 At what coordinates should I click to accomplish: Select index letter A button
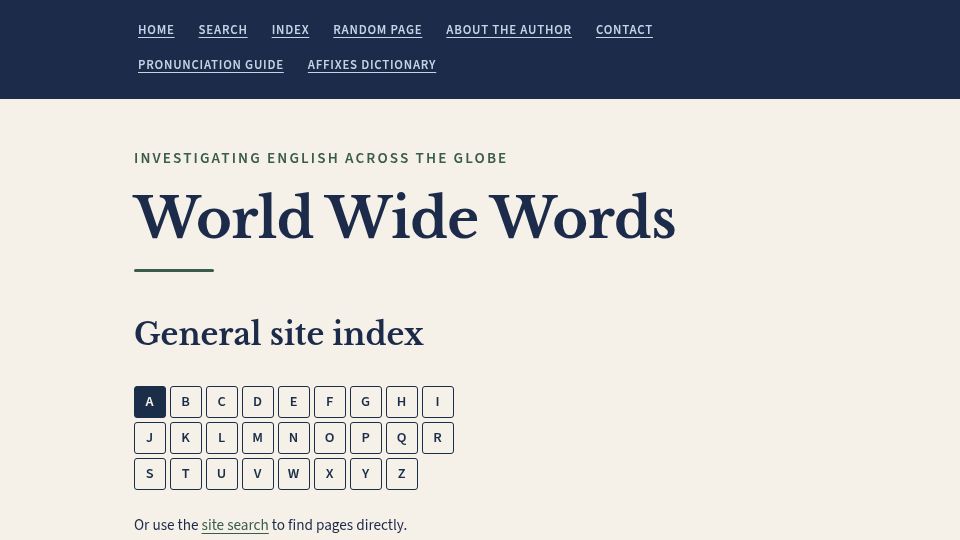pyautogui.click(x=150, y=402)
